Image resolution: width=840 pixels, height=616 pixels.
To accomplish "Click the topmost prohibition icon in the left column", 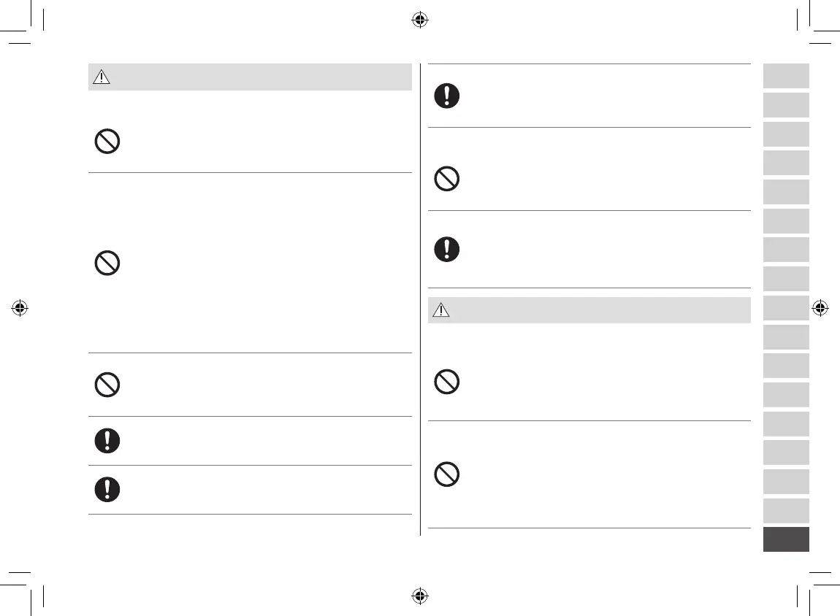I will point(107,142).
